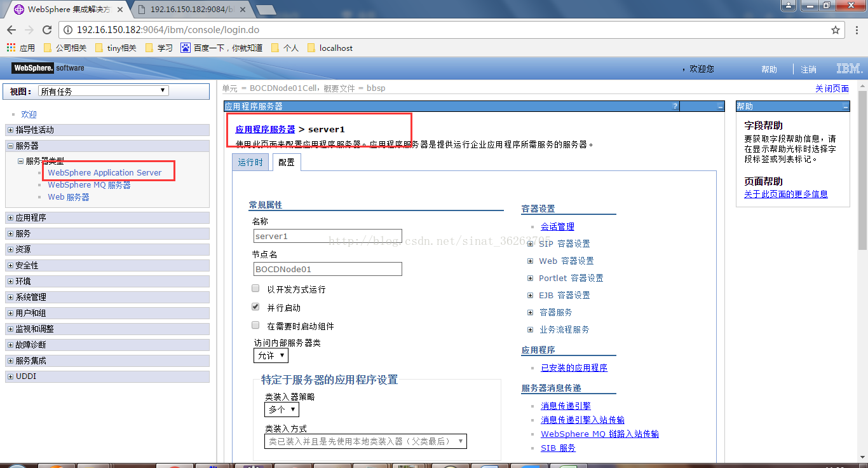The width and height of the screenshot is (868, 468).
Task: Open a new browser tab
Action: 266,10
